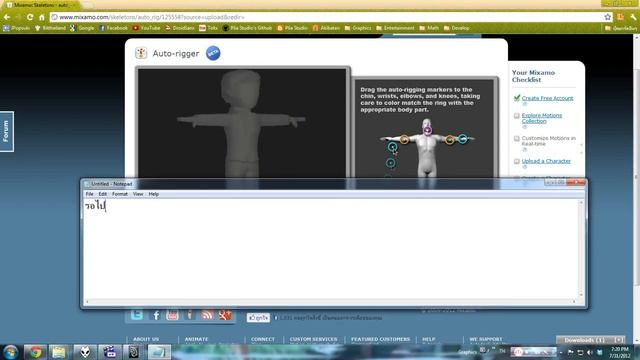
Task: Open the Create Free Account link
Action: click(x=547, y=98)
